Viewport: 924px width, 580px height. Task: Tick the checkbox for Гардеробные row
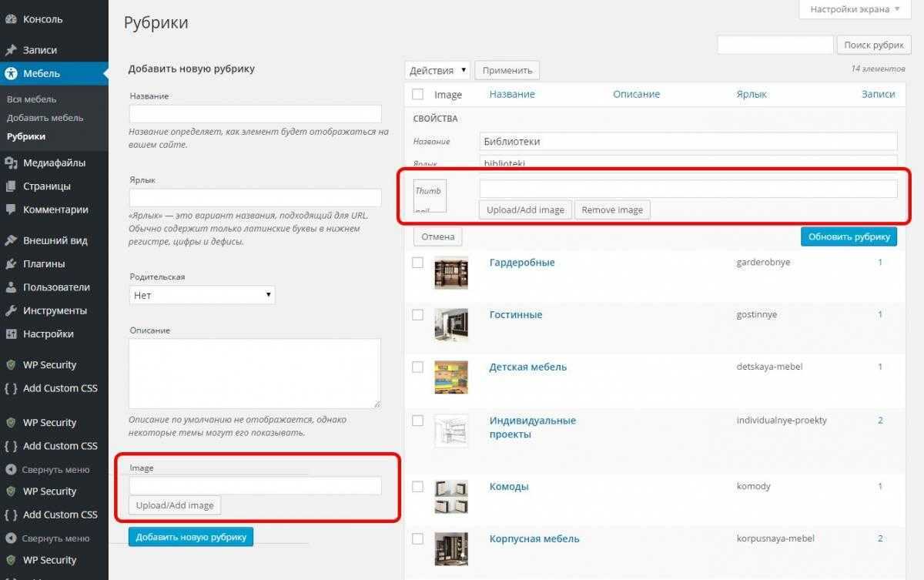(417, 263)
